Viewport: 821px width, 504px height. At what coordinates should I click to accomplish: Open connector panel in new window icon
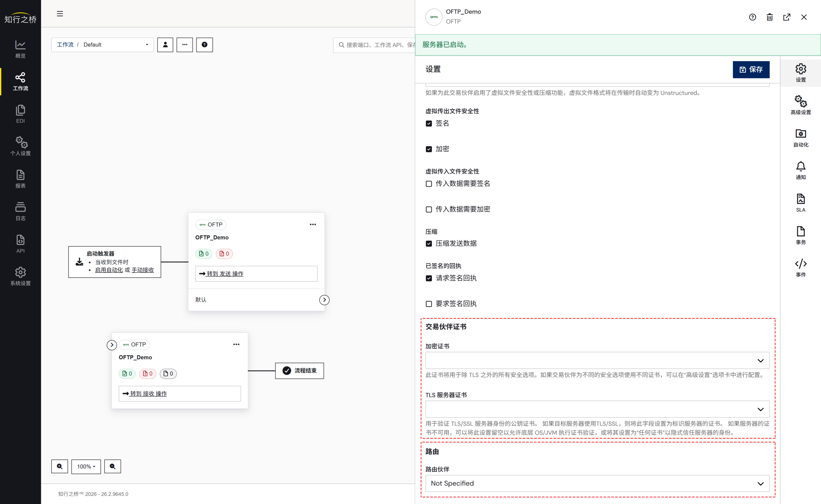787,17
